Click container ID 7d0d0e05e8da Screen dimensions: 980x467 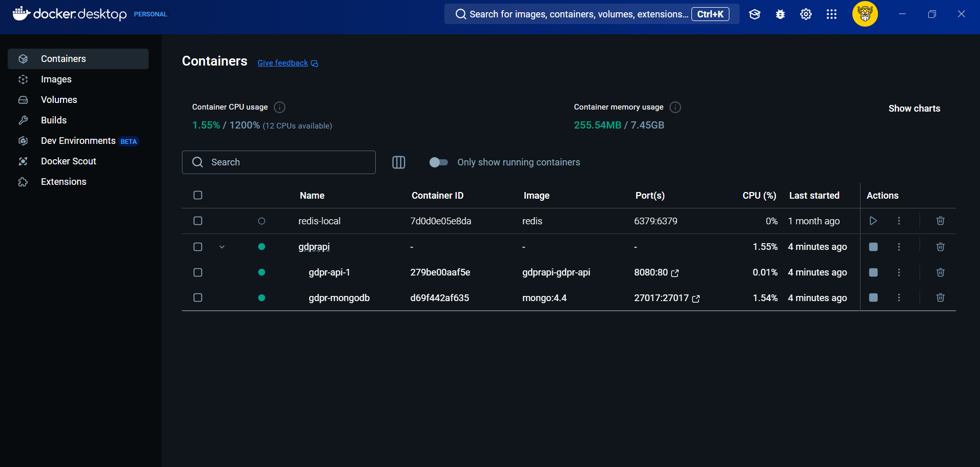tap(441, 221)
